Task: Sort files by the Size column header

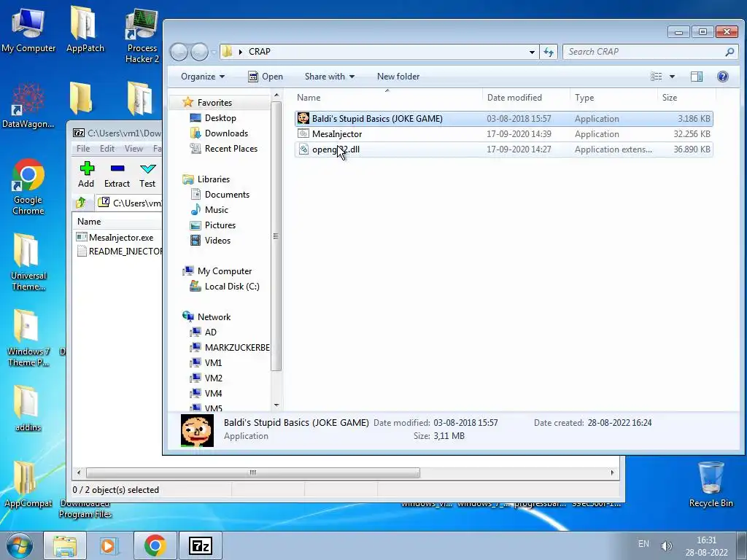Action: click(686, 98)
